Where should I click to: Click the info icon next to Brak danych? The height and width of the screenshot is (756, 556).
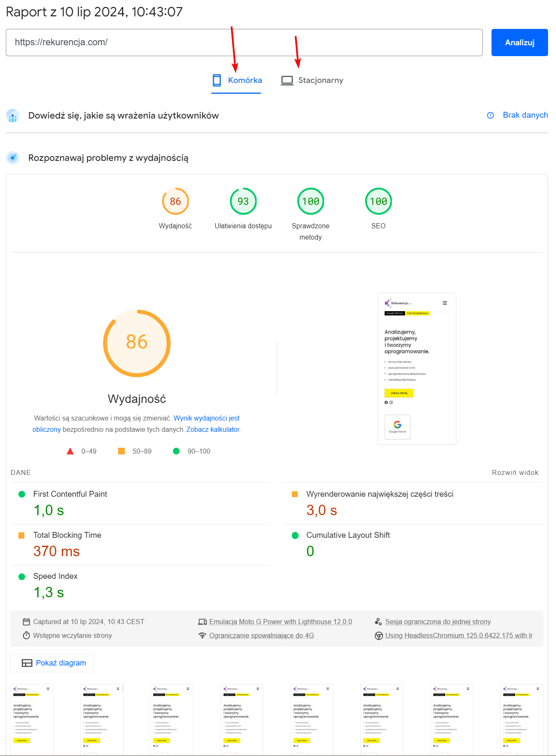[491, 115]
